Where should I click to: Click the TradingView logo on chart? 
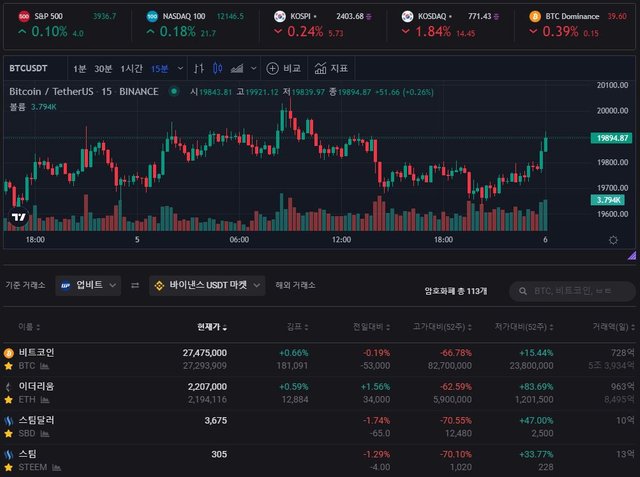coord(18,217)
